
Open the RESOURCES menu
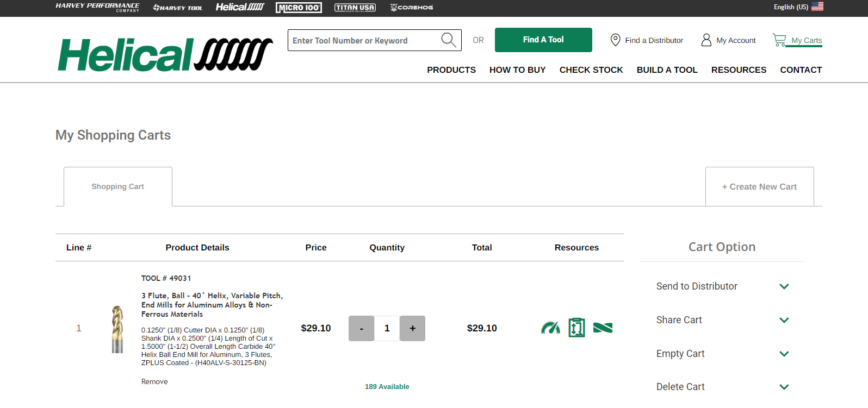(x=739, y=70)
